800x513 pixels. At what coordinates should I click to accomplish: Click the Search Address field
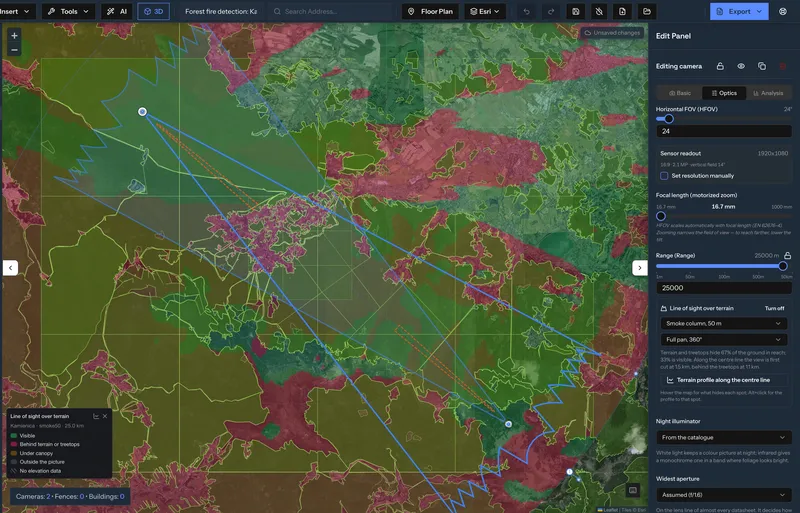[x=332, y=11]
